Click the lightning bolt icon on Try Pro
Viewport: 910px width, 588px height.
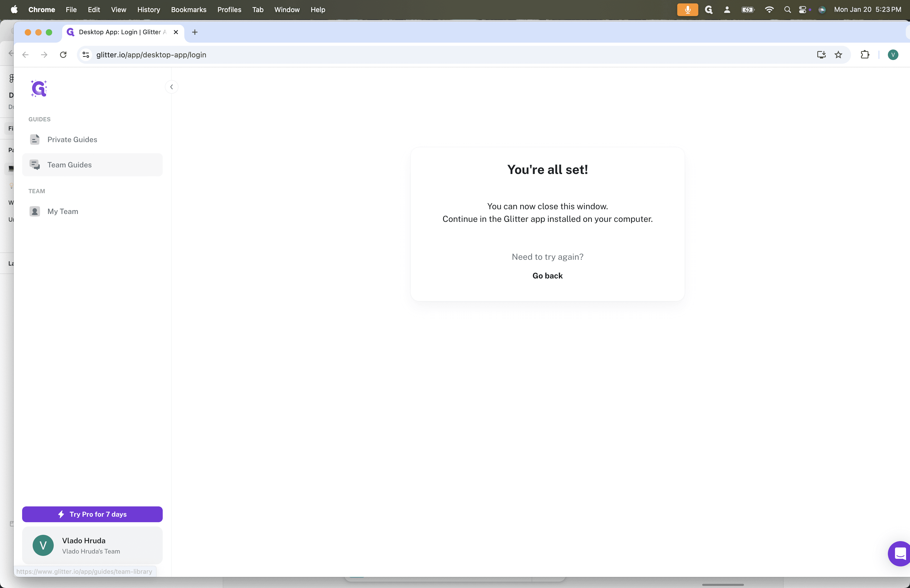tap(61, 514)
